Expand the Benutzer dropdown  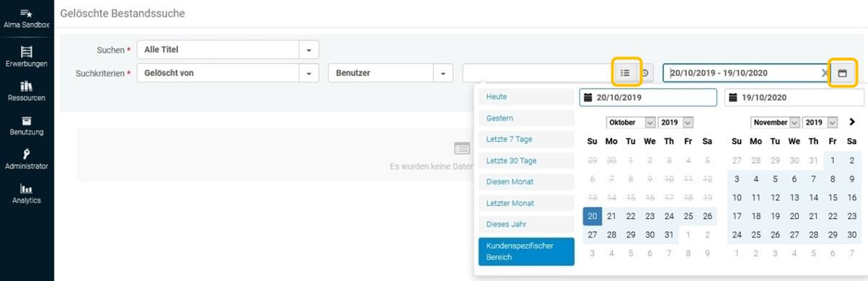click(x=443, y=73)
